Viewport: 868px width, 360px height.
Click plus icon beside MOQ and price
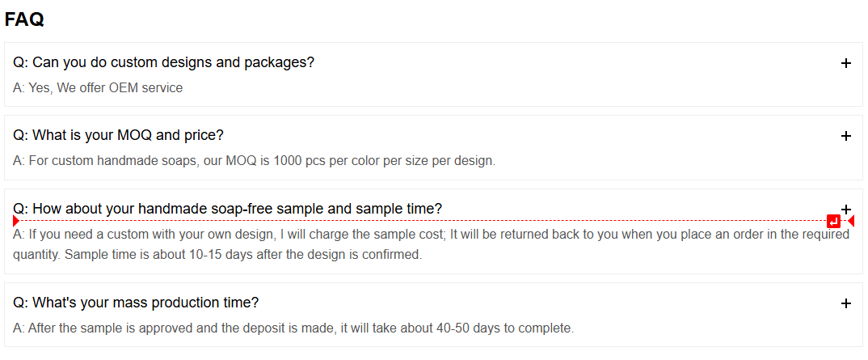coord(845,136)
